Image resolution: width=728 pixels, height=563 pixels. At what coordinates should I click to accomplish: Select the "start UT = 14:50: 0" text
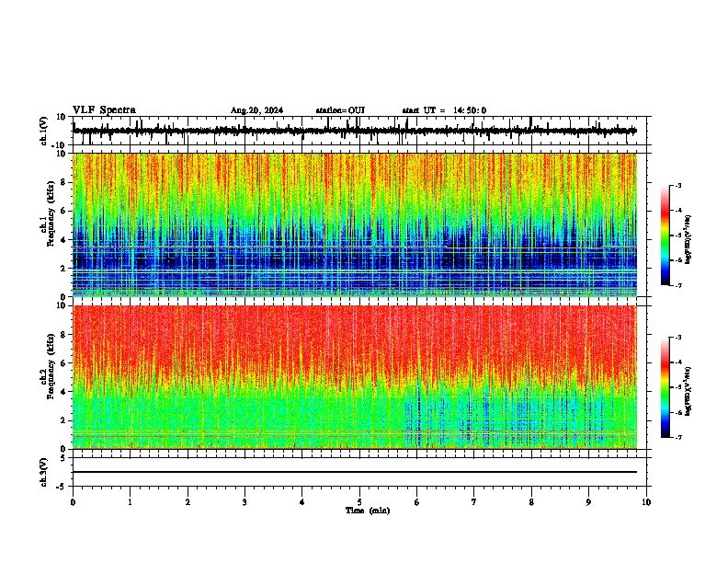tap(444, 110)
